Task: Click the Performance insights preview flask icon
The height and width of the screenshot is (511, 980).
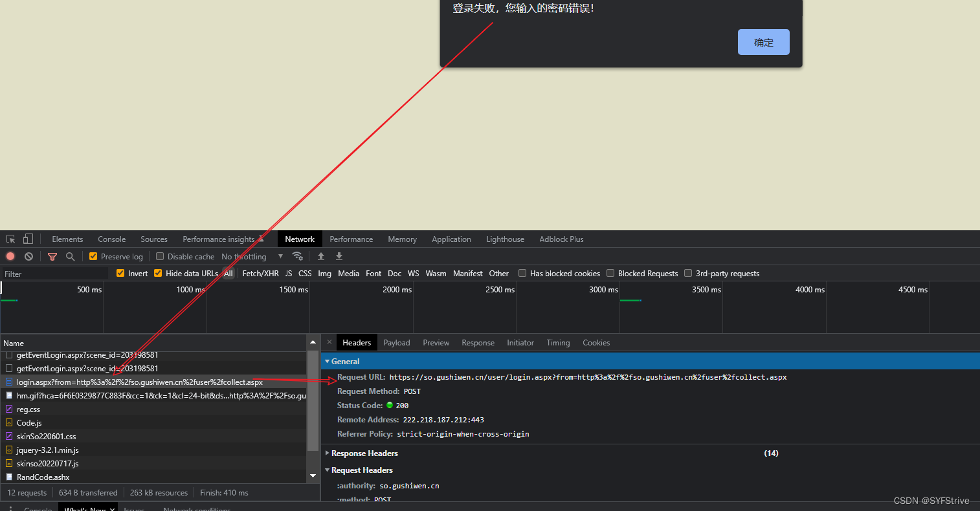Action: 261,239
